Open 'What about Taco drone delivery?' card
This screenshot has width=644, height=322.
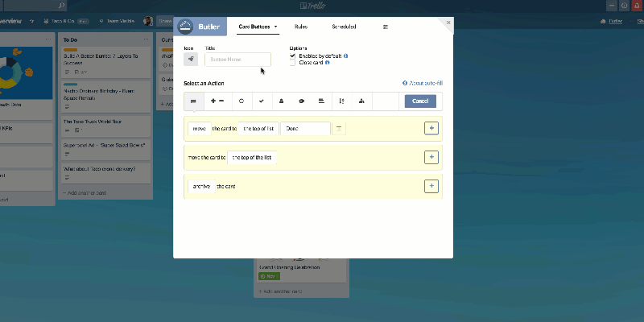tap(105, 172)
